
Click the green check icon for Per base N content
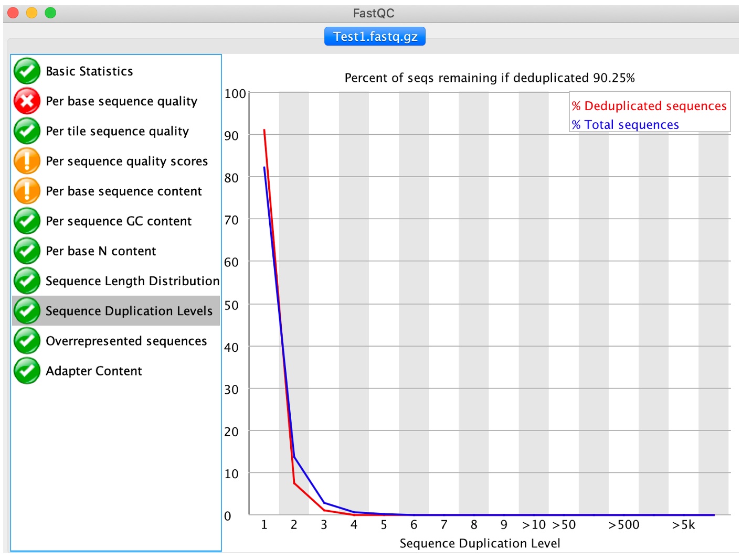click(x=27, y=251)
